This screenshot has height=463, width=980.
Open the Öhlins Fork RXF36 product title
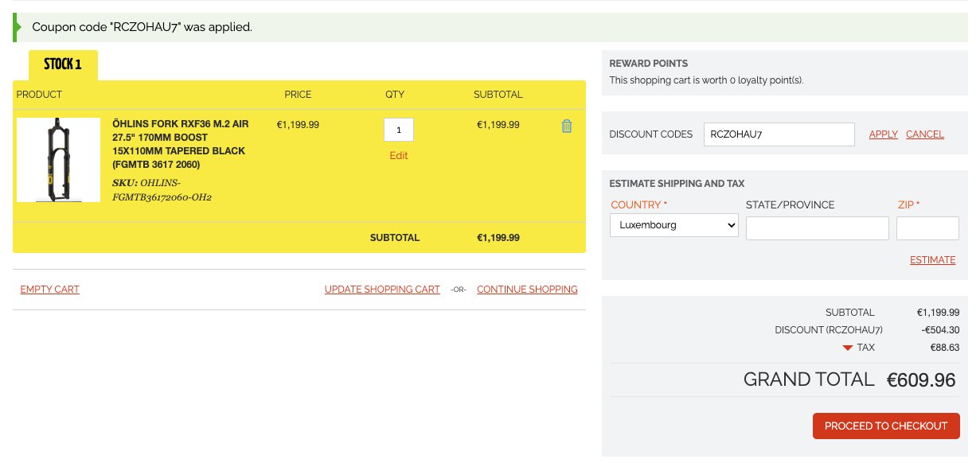pos(180,144)
